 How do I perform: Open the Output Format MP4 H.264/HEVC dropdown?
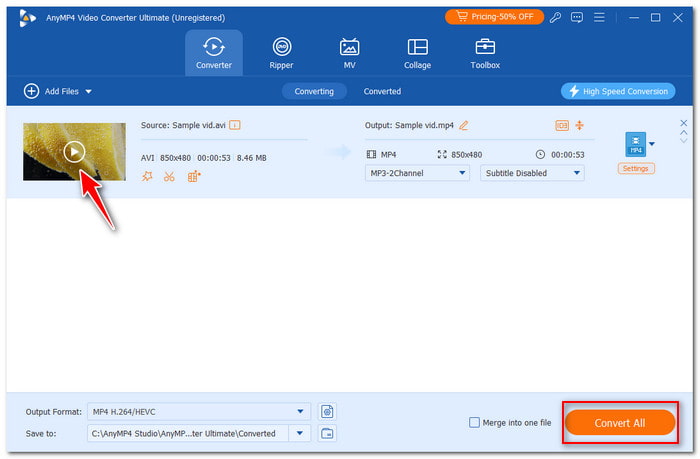click(x=199, y=412)
